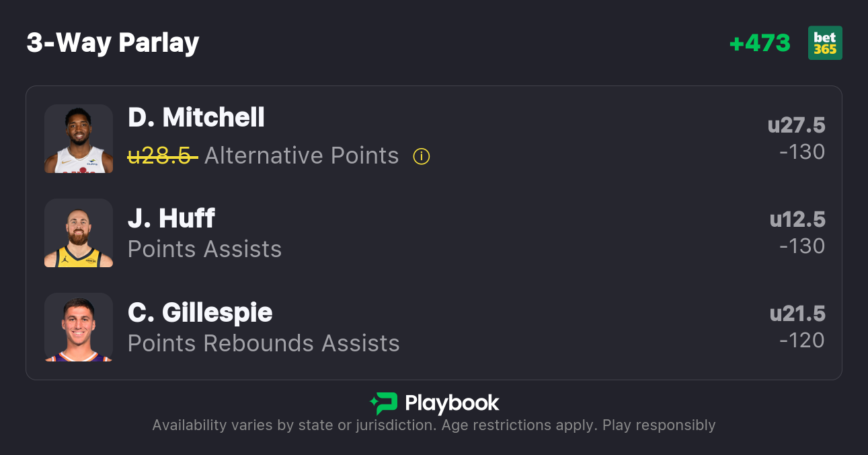This screenshot has width=868, height=455.
Task: Click the Points Assists market label
Action: point(204,249)
